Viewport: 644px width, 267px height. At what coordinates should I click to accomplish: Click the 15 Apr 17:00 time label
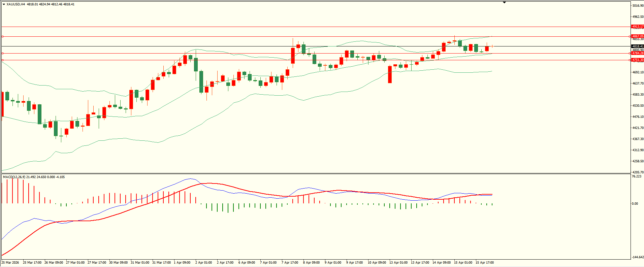coord(484,263)
